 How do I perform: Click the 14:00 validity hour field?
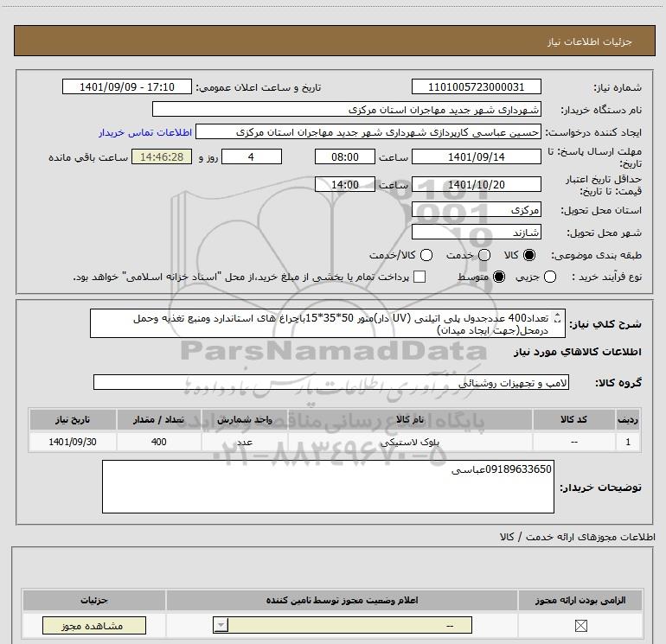click(x=345, y=184)
